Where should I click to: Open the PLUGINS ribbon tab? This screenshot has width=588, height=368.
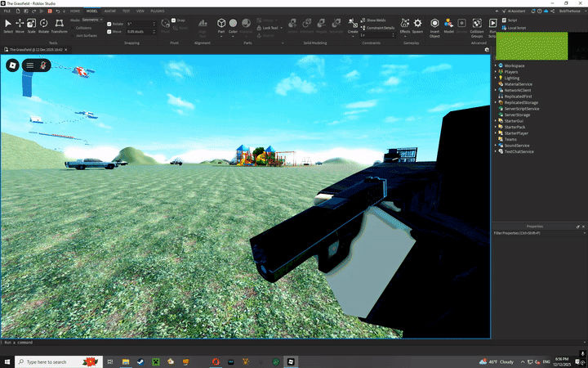pos(158,11)
